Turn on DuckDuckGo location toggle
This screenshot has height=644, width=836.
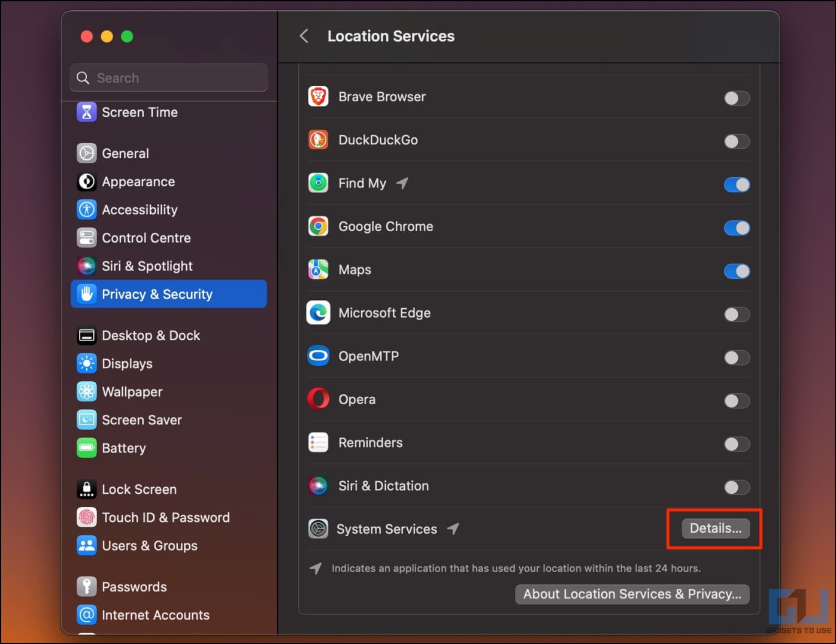click(737, 141)
